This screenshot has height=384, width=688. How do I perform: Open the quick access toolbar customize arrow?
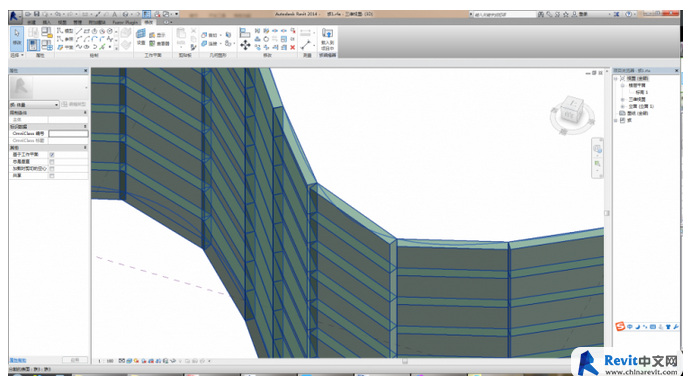pyautogui.click(x=177, y=14)
